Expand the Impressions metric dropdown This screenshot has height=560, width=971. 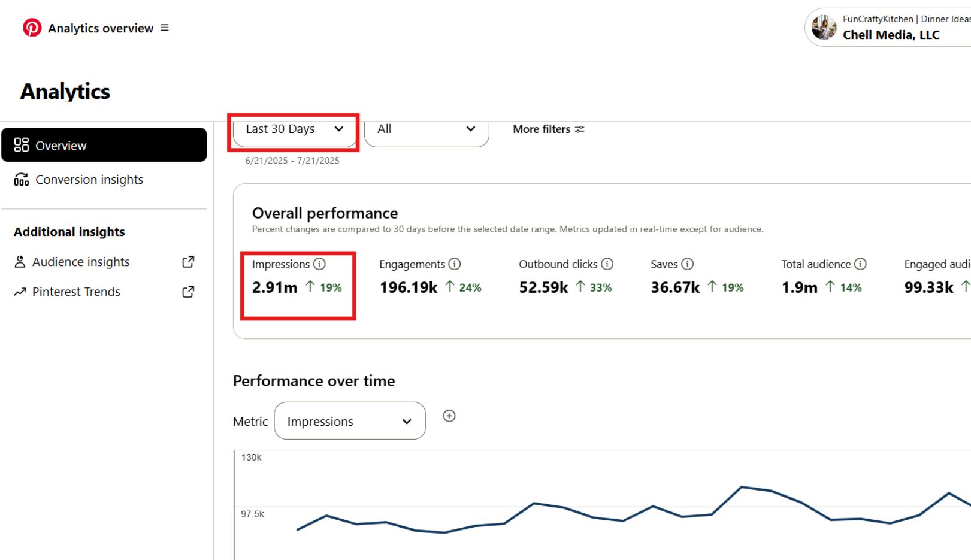(x=350, y=422)
